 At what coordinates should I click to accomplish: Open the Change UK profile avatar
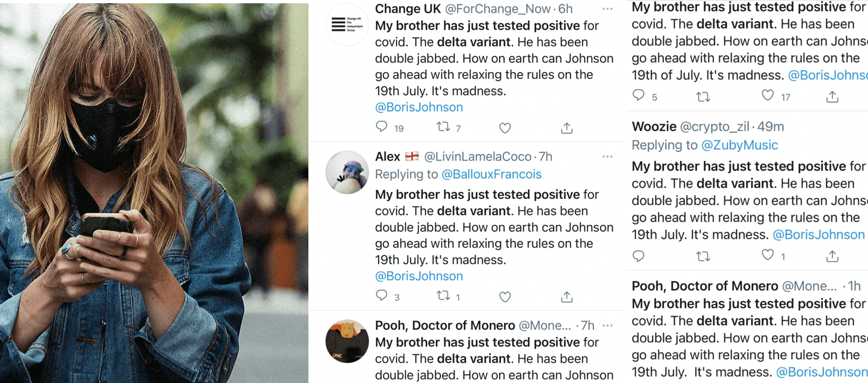[x=346, y=24]
